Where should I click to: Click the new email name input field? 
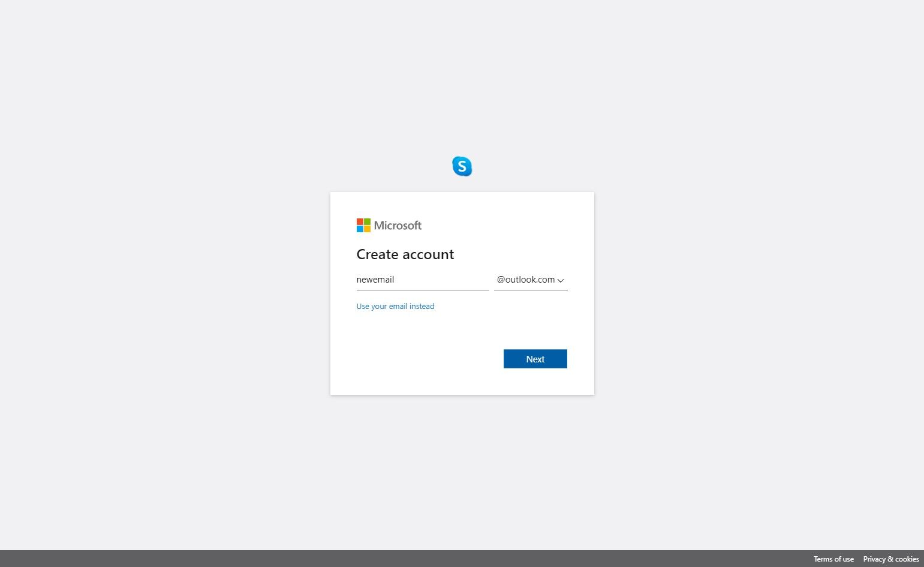423,280
